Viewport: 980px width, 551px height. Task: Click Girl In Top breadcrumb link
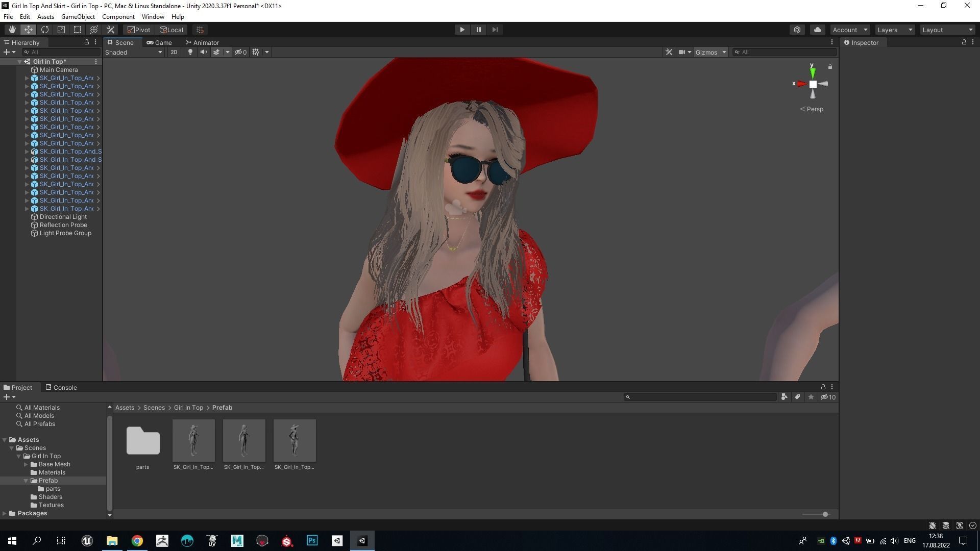click(188, 408)
